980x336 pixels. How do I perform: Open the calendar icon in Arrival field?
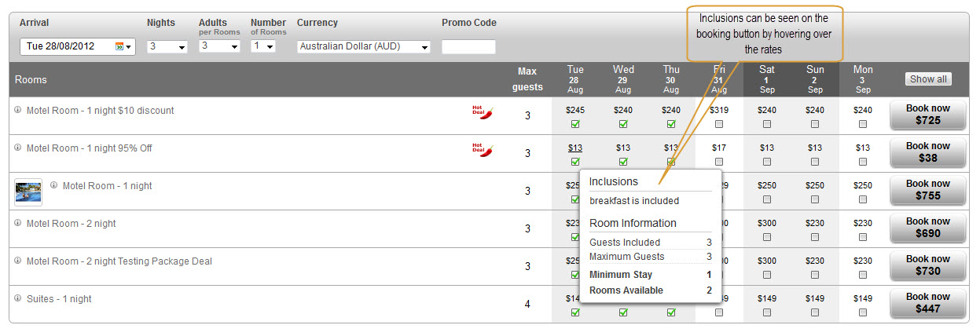(x=119, y=46)
